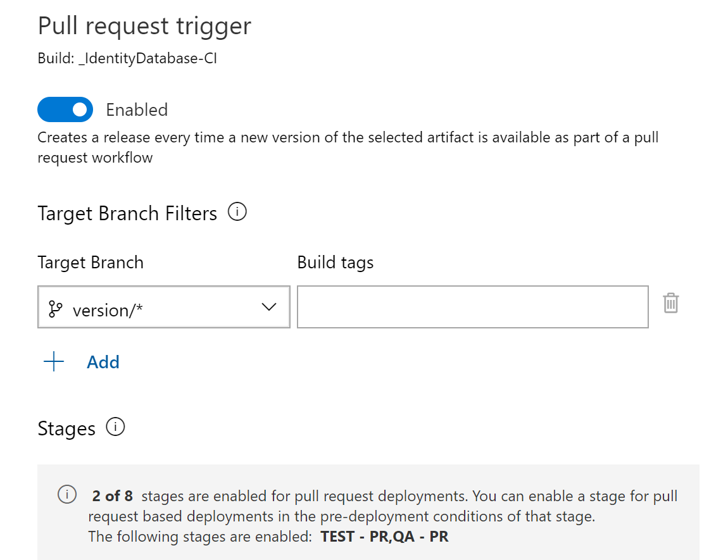Click the chevron arrow in the Target Branch box
Image resolution: width=728 pixels, height=560 pixels.
point(269,308)
